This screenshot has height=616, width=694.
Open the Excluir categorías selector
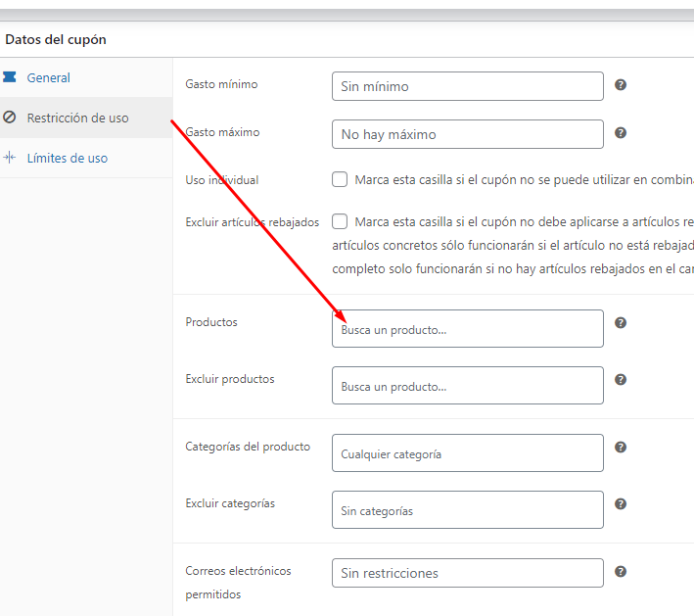(x=467, y=510)
